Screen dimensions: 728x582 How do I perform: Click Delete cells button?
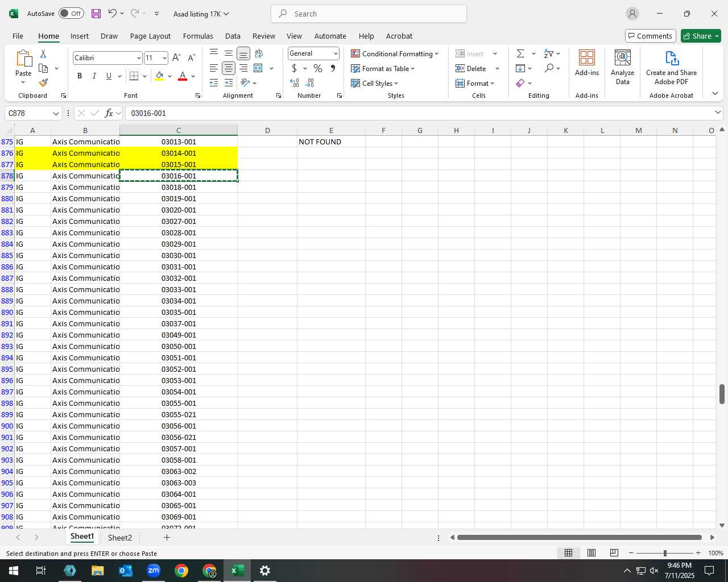471,68
